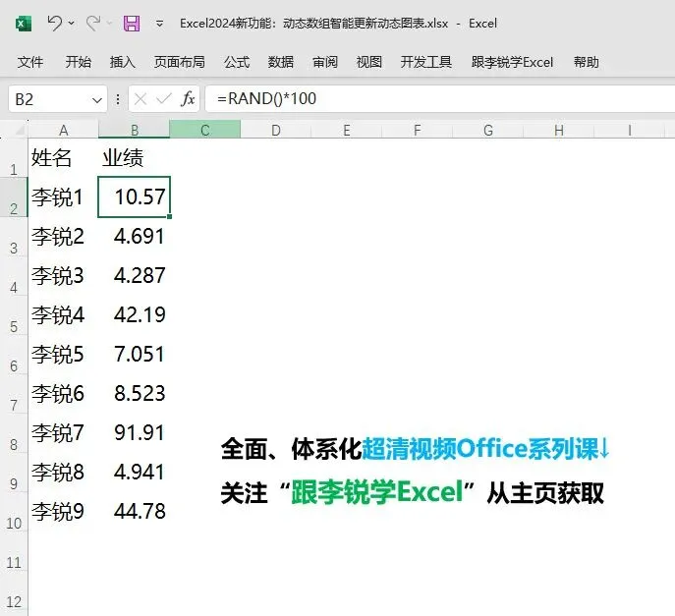Select cell showing 4.941
The width and height of the screenshot is (675, 616).
[135, 473]
